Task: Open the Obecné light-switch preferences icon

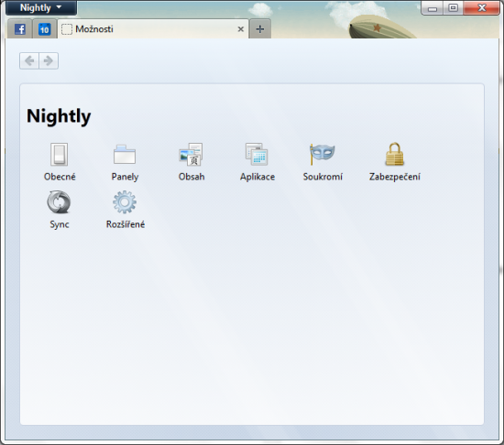Action: pyautogui.click(x=60, y=154)
